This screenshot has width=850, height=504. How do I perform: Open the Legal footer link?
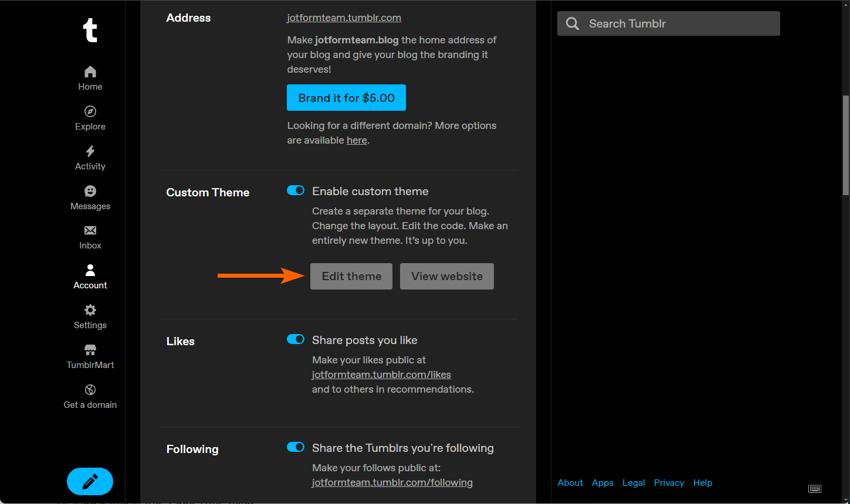(634, 483)
